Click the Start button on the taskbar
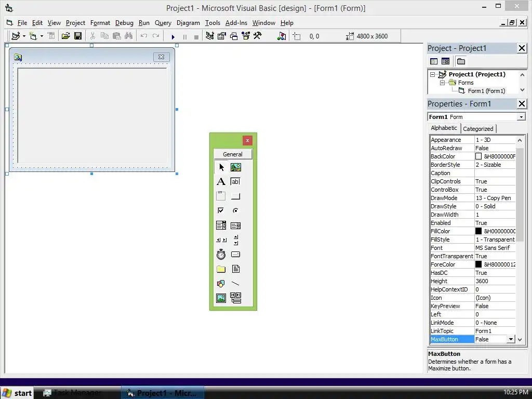532x399 pixels. click(x=17, y=393)
